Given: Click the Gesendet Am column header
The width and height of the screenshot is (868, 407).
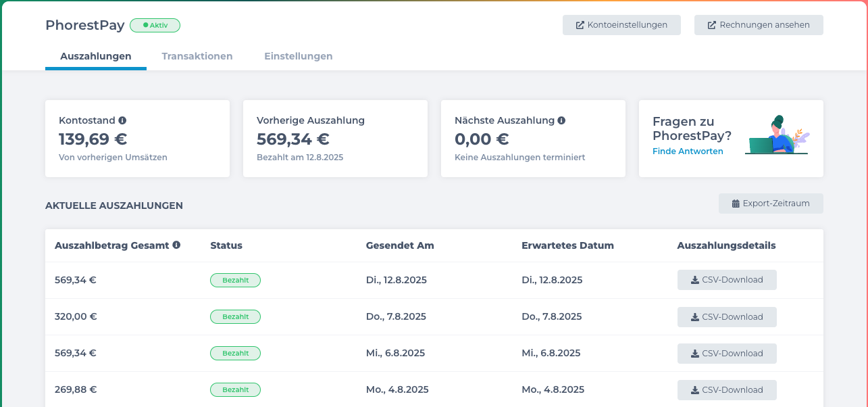Looking at the screenshot, I should coord(400,245).
